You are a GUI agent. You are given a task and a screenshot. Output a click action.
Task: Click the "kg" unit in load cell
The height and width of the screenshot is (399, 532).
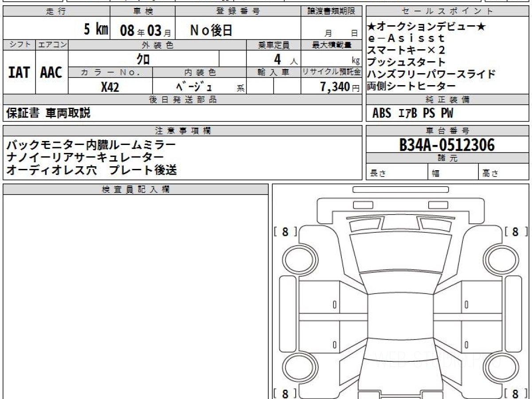(356, 62)
